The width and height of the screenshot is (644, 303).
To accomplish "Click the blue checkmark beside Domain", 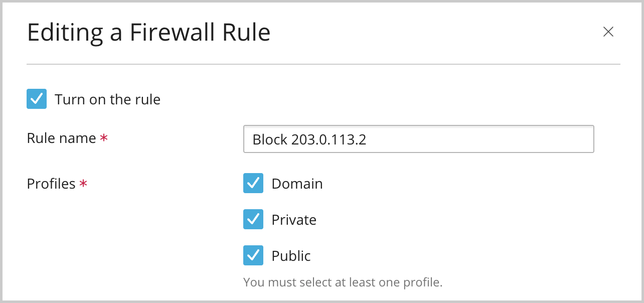I will point(253,183).
